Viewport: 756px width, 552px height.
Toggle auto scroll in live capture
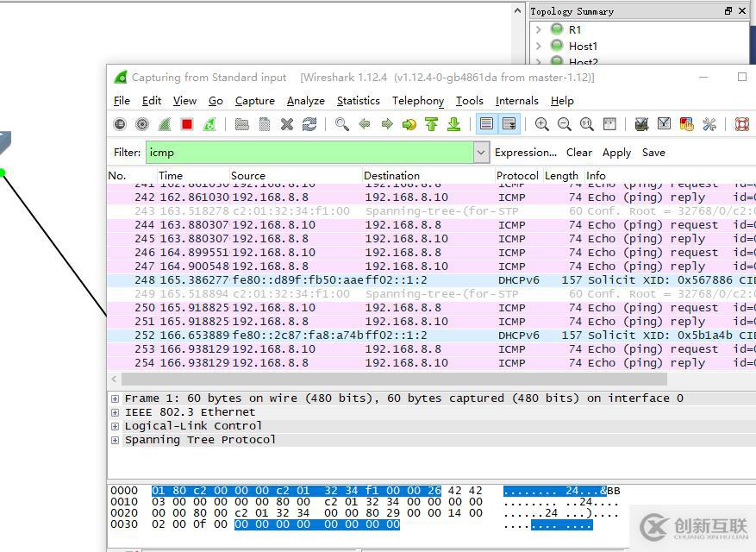[x=509, y=124]
